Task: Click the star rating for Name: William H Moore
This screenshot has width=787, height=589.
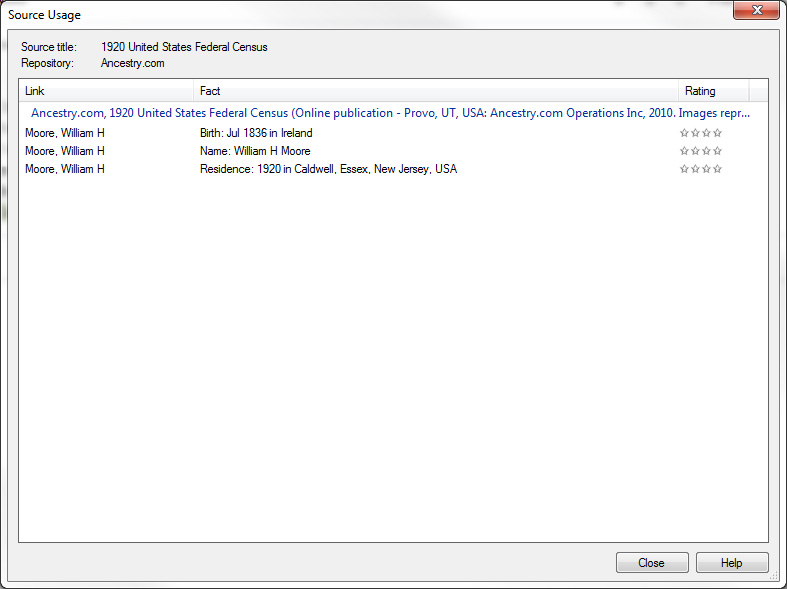Action: 700,151
